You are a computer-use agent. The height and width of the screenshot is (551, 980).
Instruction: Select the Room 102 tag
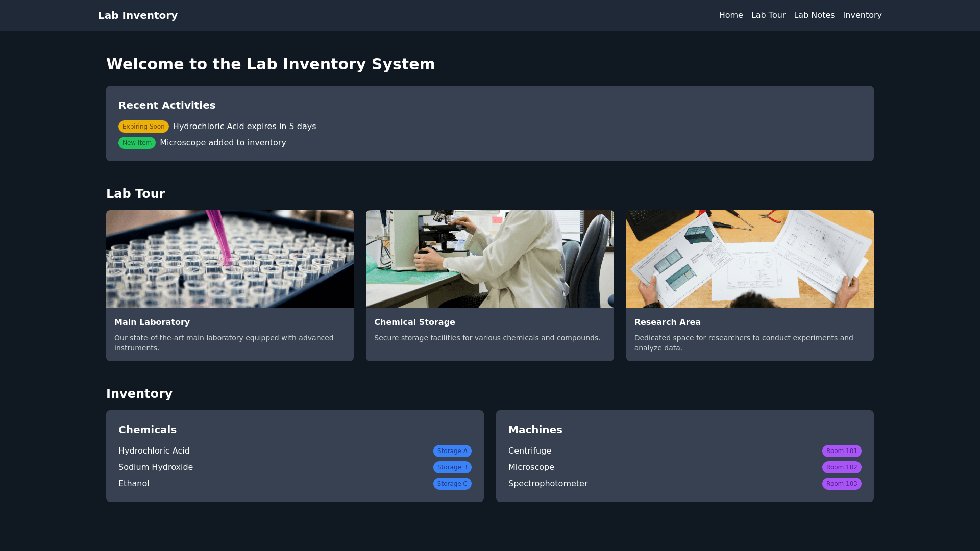[x=841, y=467]
